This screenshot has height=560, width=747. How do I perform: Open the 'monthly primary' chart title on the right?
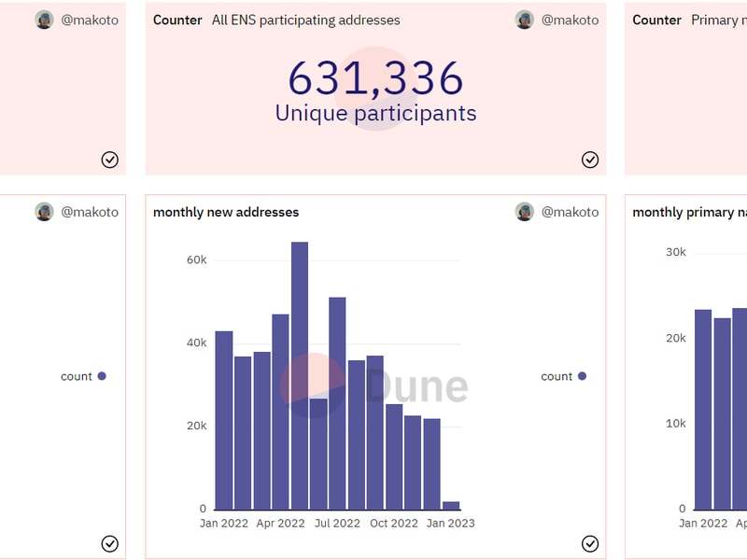click(x=689, y=212)
